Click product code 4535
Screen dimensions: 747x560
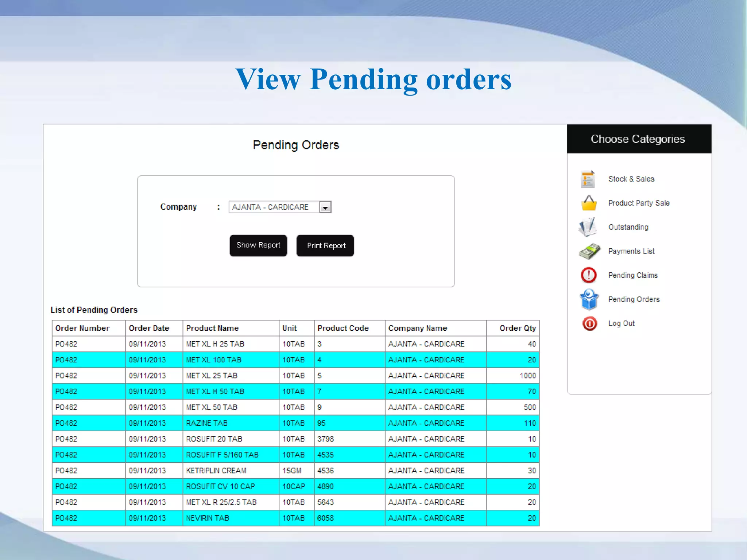[x=349, y=455]
